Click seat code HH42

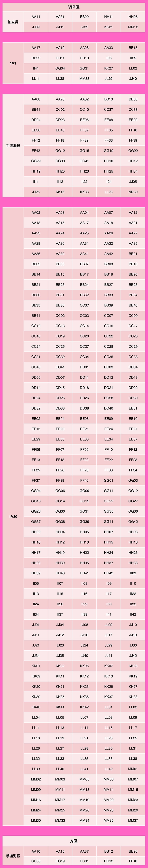point(109,573)
